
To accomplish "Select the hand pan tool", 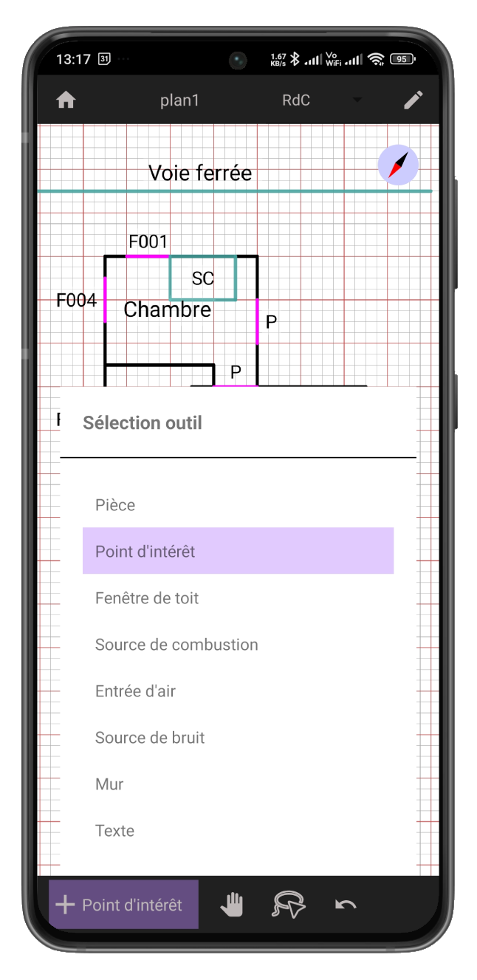I will click(232, 905).
